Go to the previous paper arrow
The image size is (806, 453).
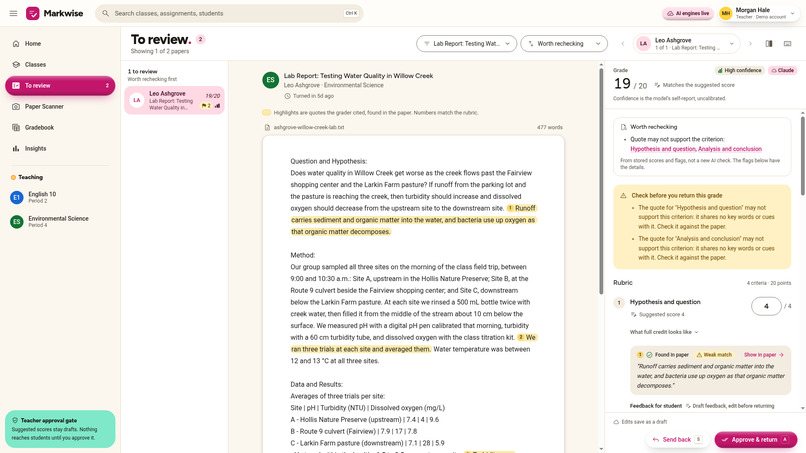pos(623,44)
